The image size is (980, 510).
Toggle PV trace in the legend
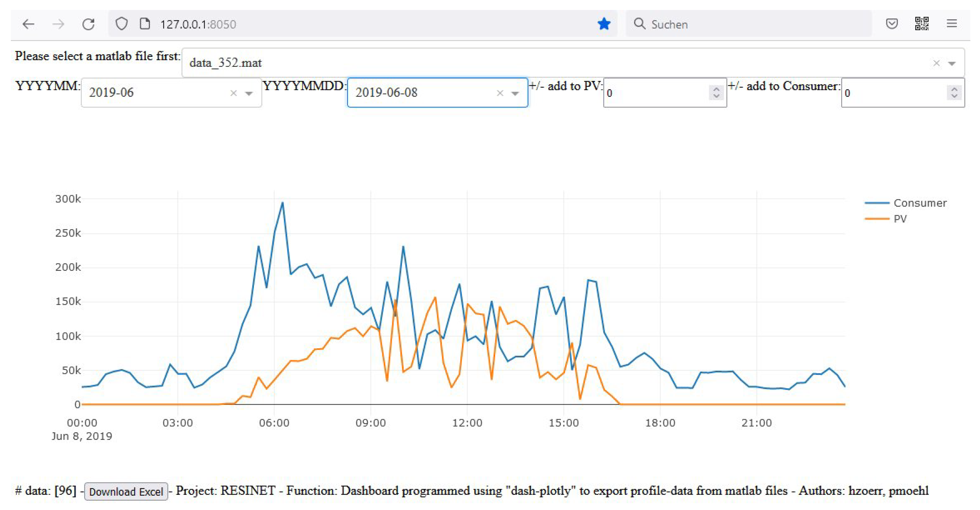(x=900, y=219)
